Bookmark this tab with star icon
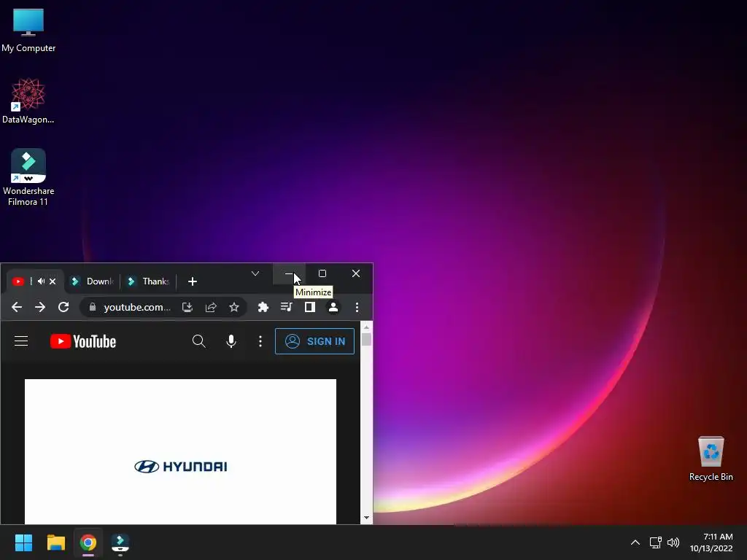 234,307
